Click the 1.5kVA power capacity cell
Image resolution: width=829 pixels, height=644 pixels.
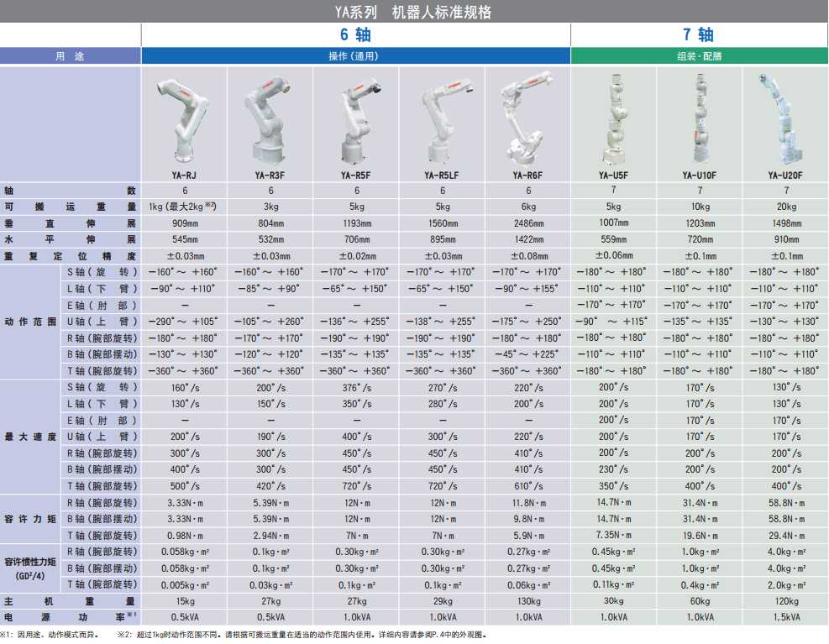pos(784,617)
